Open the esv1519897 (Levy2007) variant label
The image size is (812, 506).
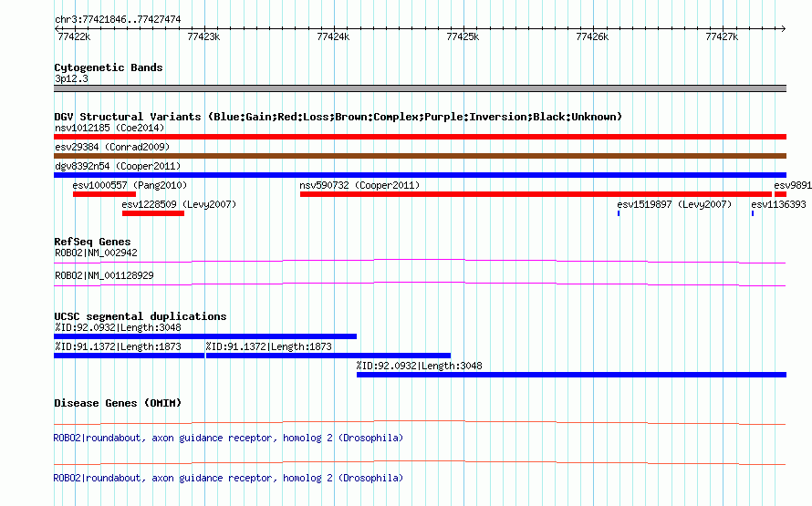click(675, 204)
